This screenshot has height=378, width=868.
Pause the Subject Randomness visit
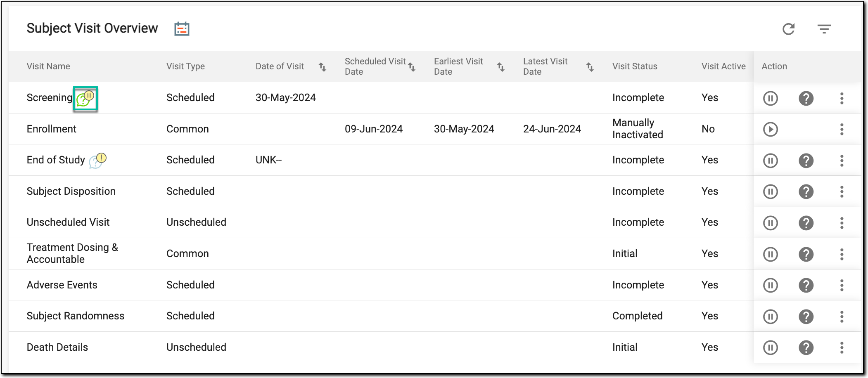tap(771, 317)
